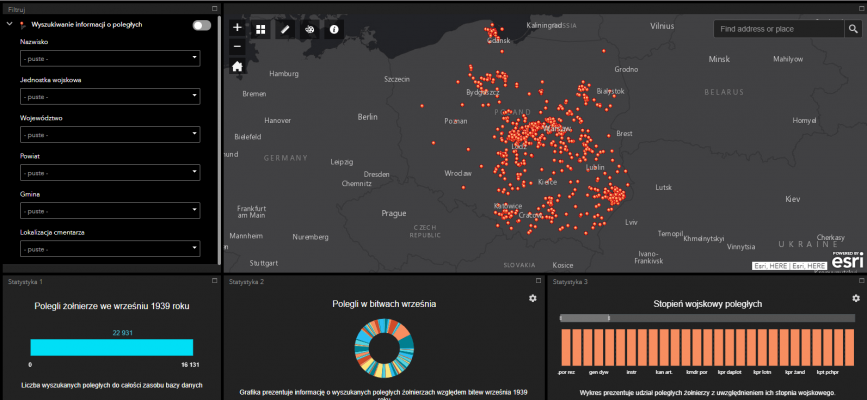Maximize the Filtruj panel
This screenshot has width=867, height=400.
tap(215, 8)
